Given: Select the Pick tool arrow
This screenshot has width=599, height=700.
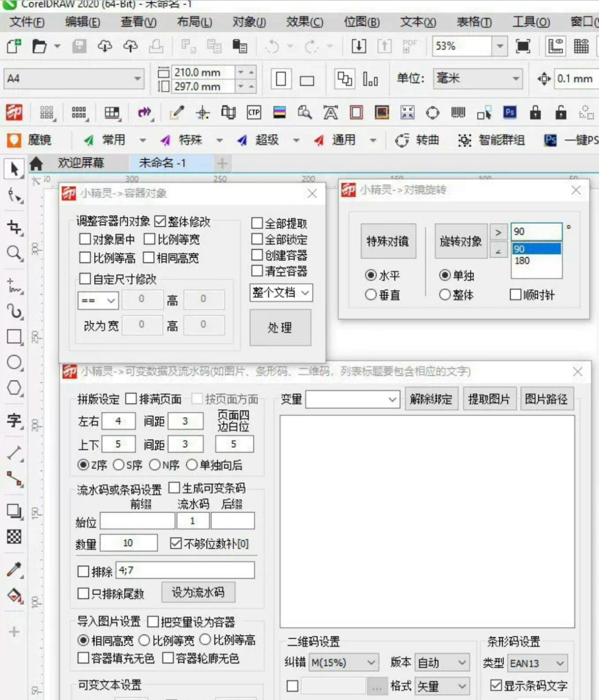Looking at the screenshot, I should pyautogui.click(x=14, y=169).
